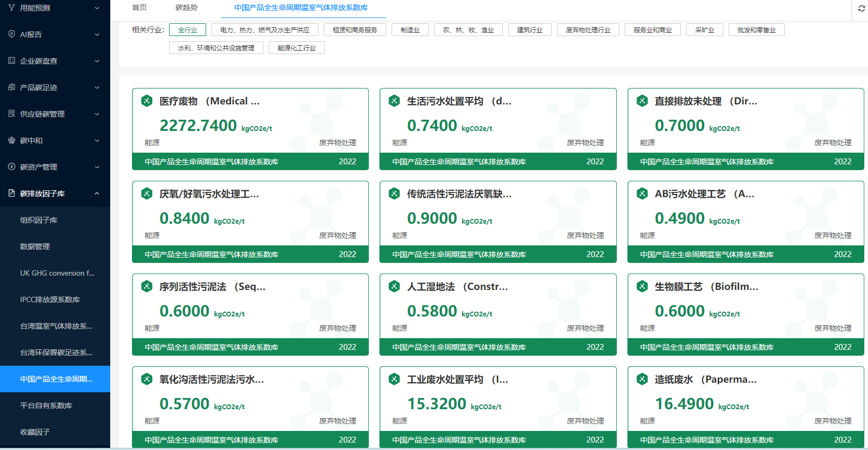Viewport: 868px width, 450px height.
Task: Click the green hexagon icon on 医疗废物 card
Action: [147, 101]
